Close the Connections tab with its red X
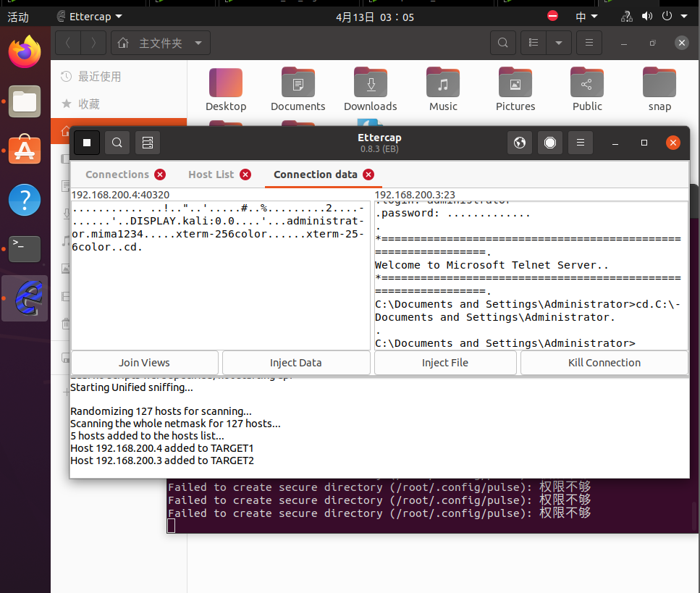The width and height of the screenshot is (700, 593). 160,174
